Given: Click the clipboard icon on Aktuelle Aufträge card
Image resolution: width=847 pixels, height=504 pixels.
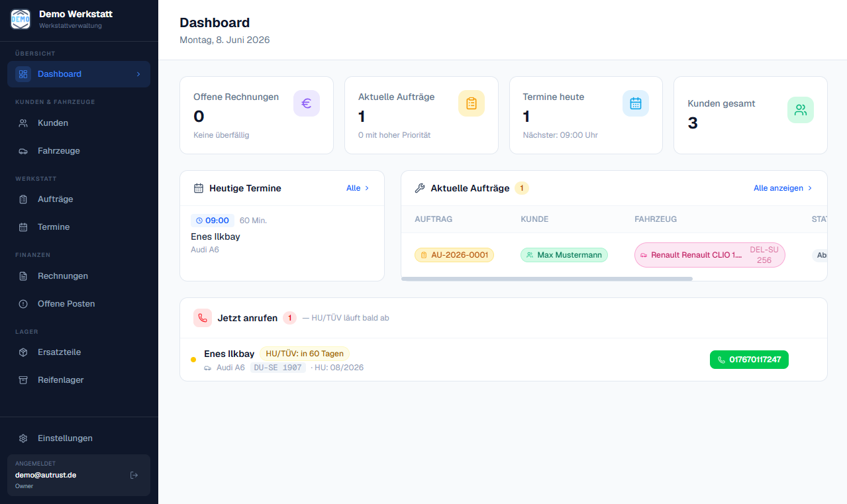Looking at the screenshot, I should (472, 103).
